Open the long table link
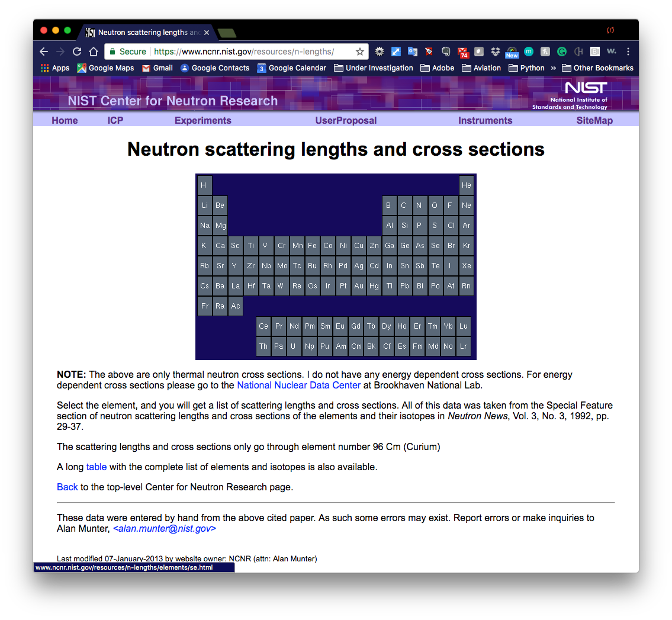Image resolution: width=672 pixels, height=620 pixels. [97, 467]
